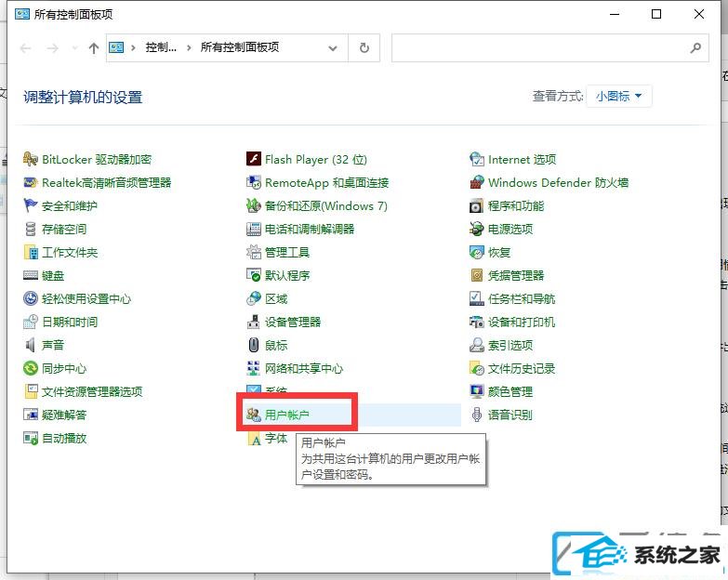Click the 默认程序 icon

click(x=254, y=275)
